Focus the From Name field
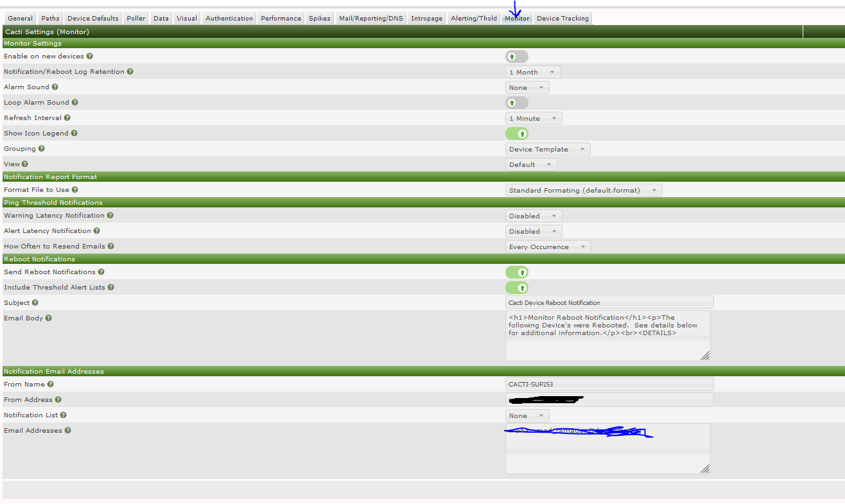 [x=609, y=384]
